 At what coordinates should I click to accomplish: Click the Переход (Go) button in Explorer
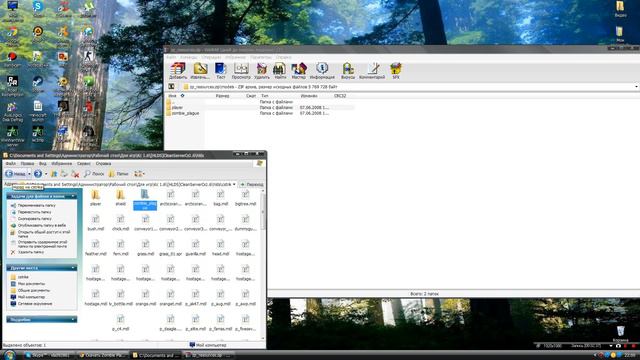click(x=252, y=184)
